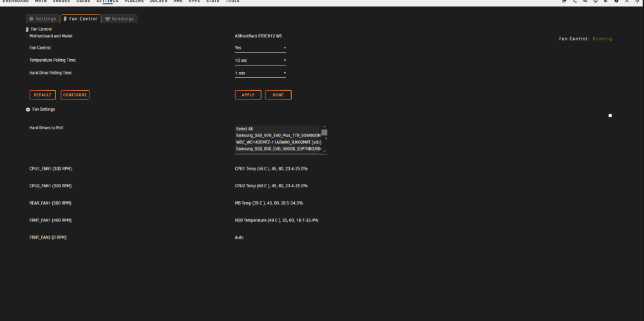This screenshot has width=644, height=321.
Task: Click the CPU1_FAN1 (300 RPM) label
Action: coord(52,169)
